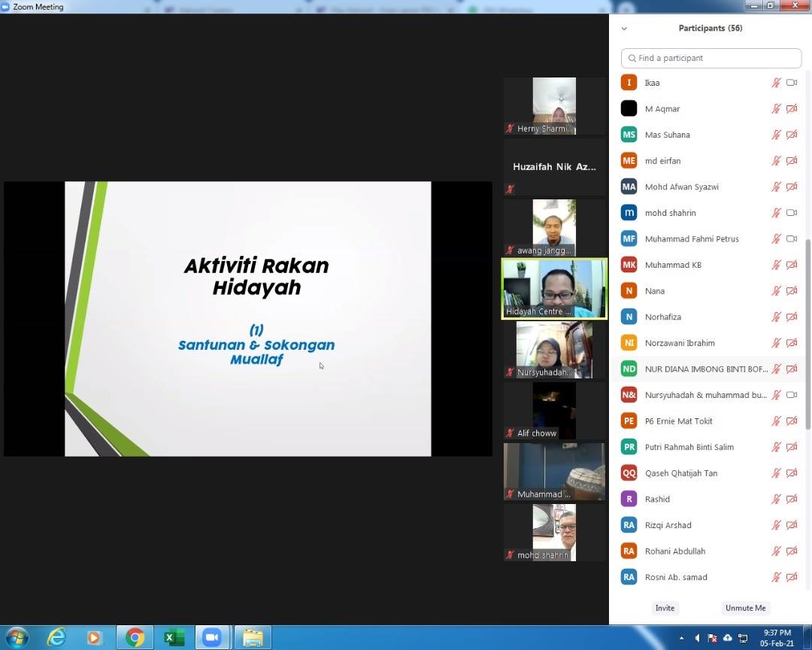The height and width of the screenshot is (650, 812).
Task: Click Ikaa's muted microphone icon
Action: pos(777,83)
